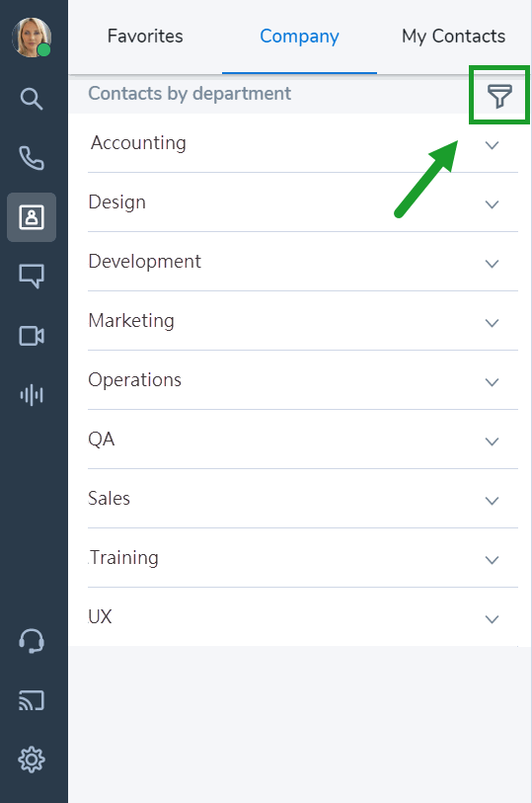Select the contacts icon in sidebar
This screenshot has height=803, width=532.
[x=32, y=217]
